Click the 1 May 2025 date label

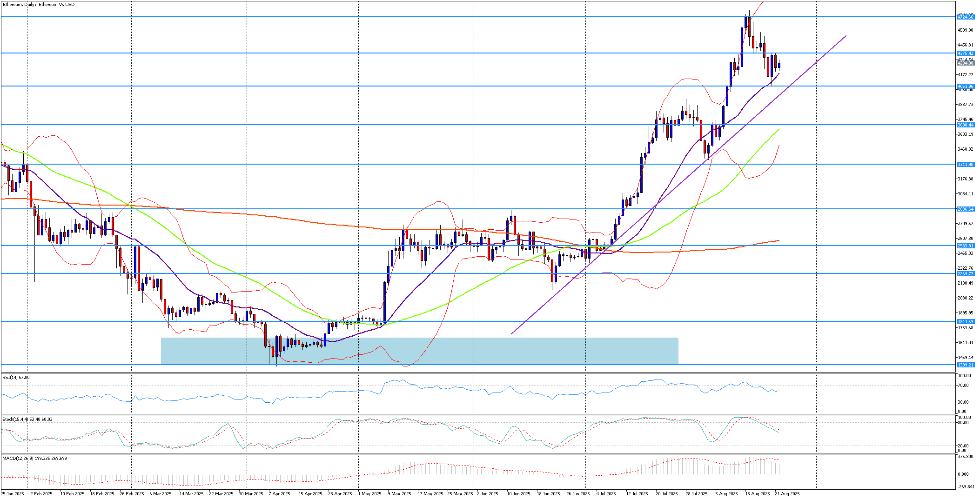point(370,494)
